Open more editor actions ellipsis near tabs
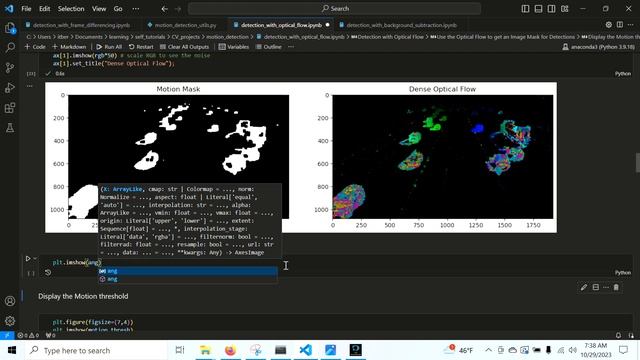Screen dimensions: 640x360 [x=631, y=25]
